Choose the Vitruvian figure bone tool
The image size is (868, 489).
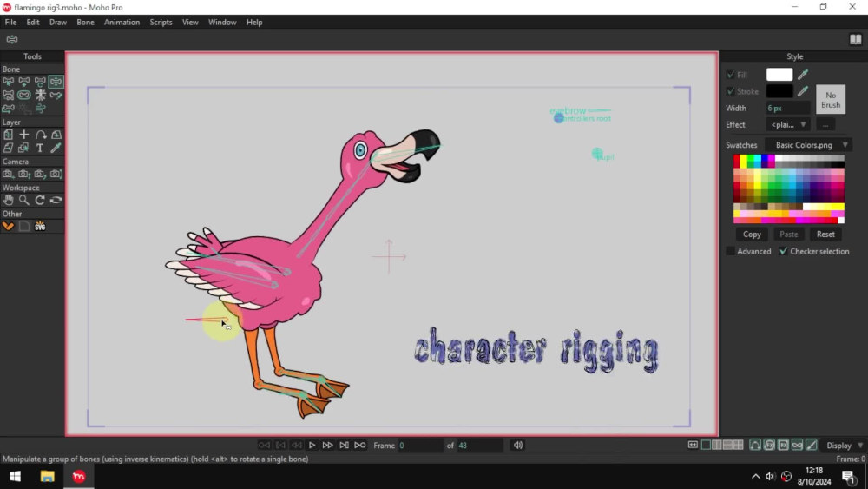click(x=40, y=95)
